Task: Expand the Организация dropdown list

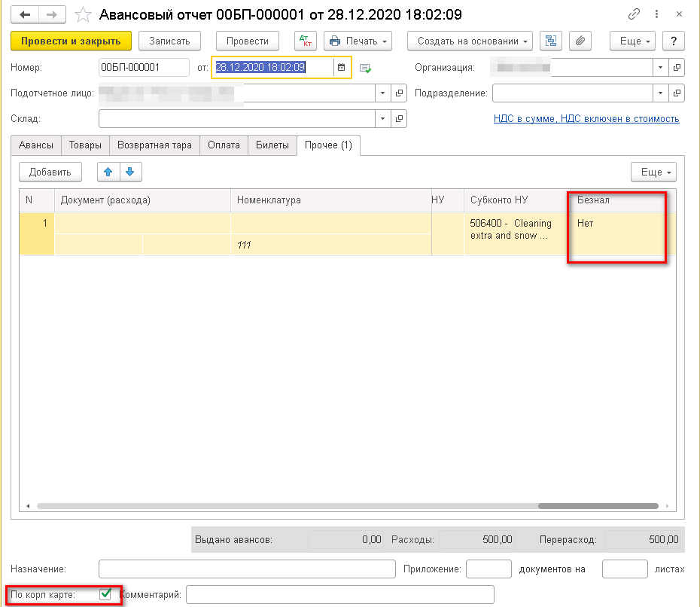Action: tap(660, 68)
